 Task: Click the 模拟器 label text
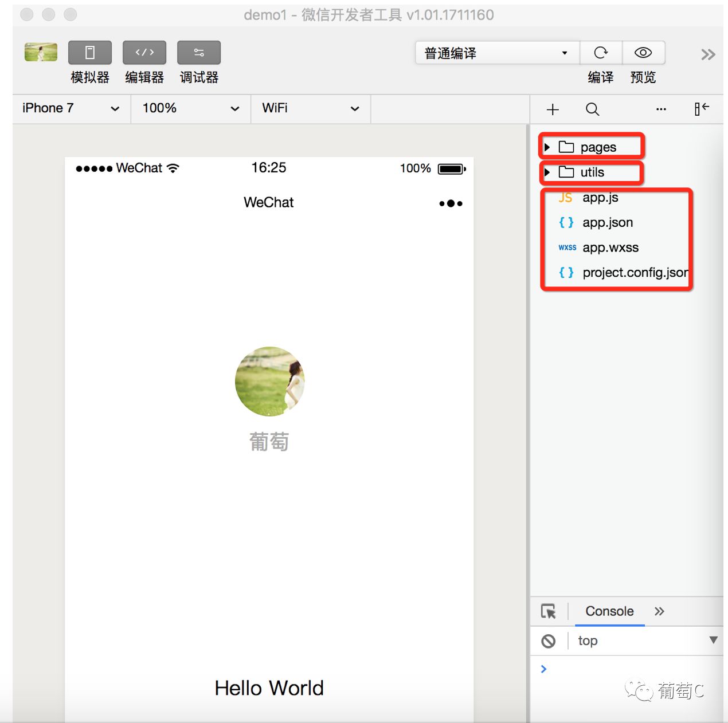tap(90, 77)
